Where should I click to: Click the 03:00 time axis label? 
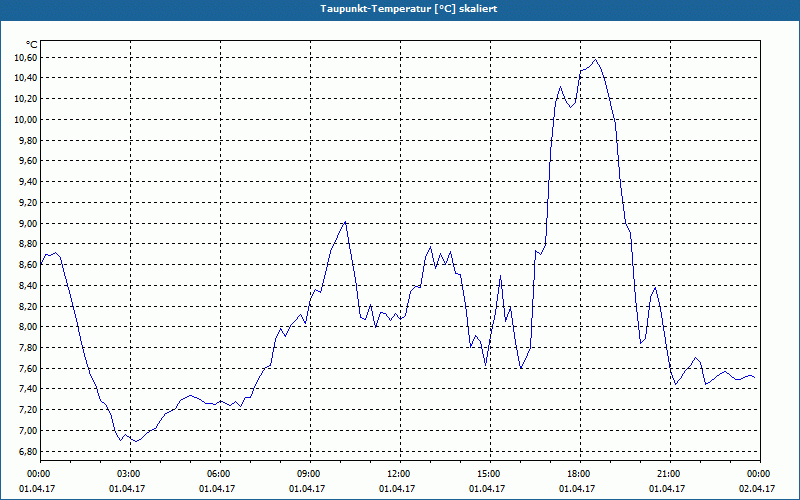click(x=128, y=474)
